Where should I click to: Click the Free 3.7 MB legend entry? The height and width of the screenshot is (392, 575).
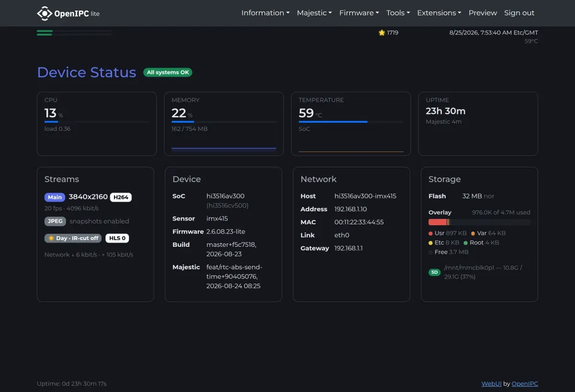(x=448, y=252)
